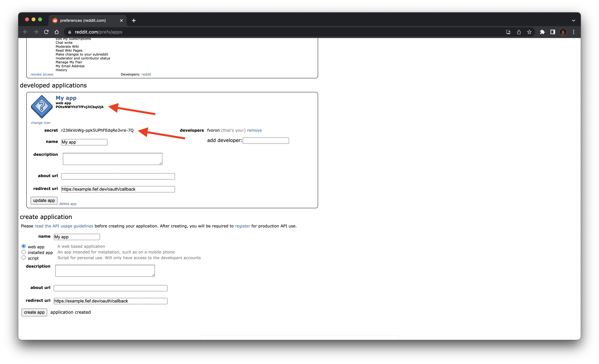Click the download icon in the browser toolbar
599x364 pixels.
tap(508, 32)
